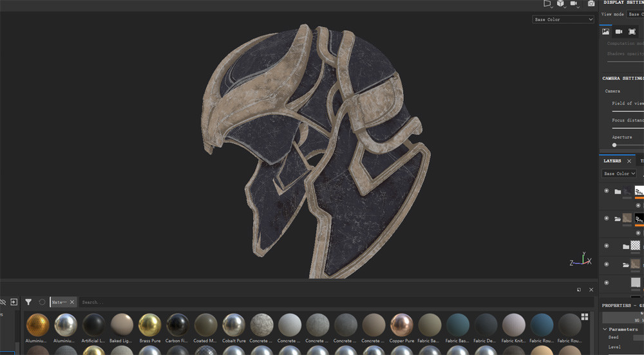Screen dimensions: 644x355
Task: Click the circle filter icon in assets
Action: 42,302
